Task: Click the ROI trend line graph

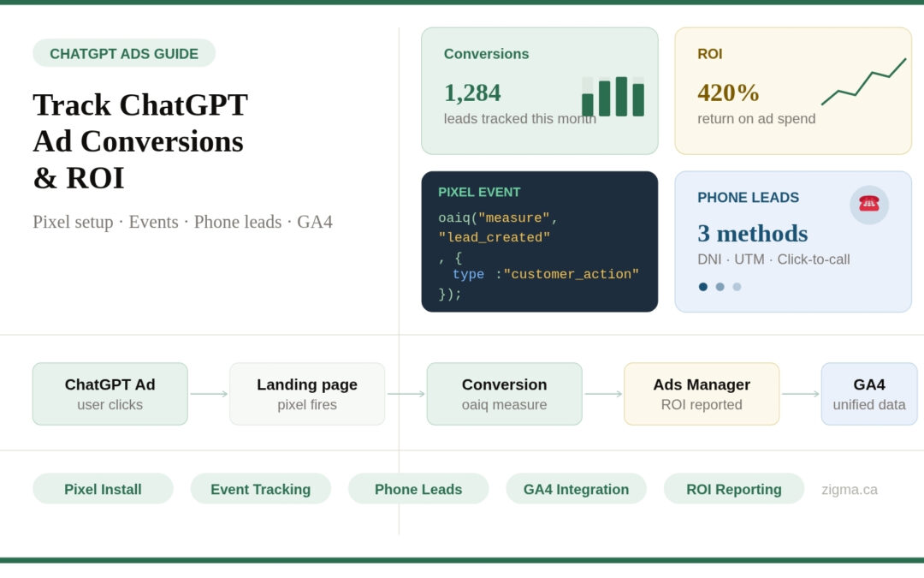Action: click(x=864, y=81)
